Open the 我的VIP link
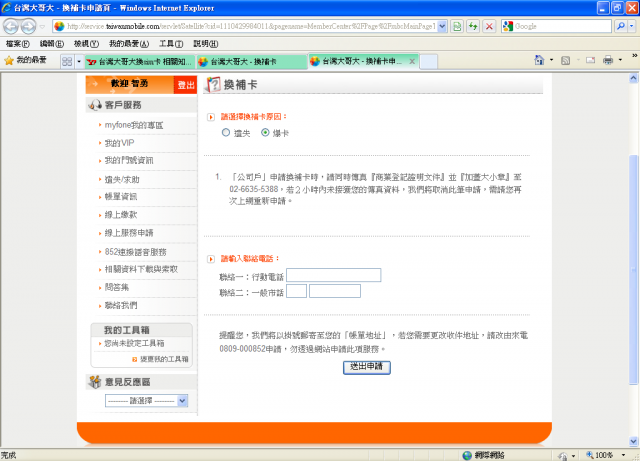 (119, 143)
